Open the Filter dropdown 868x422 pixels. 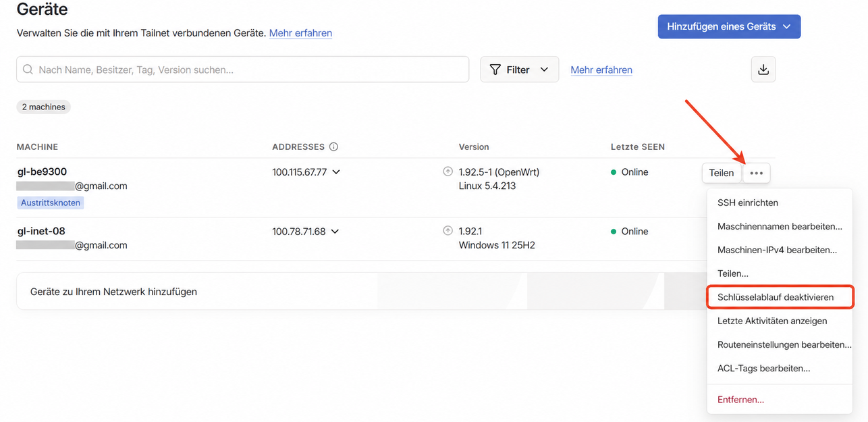pos(519,70)
